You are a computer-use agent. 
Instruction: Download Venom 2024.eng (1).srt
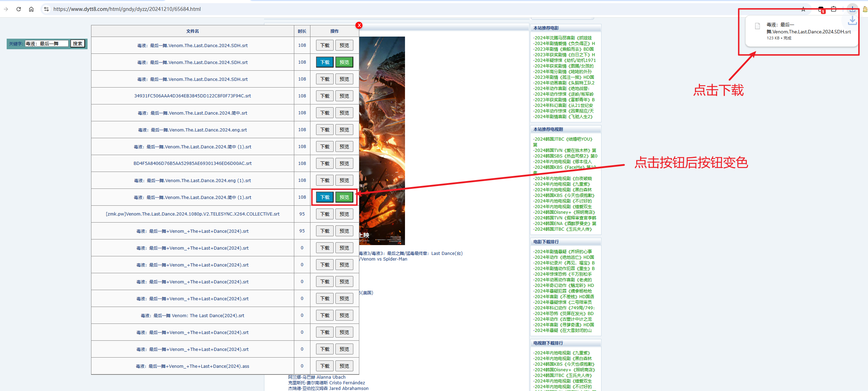click(325, 180)
